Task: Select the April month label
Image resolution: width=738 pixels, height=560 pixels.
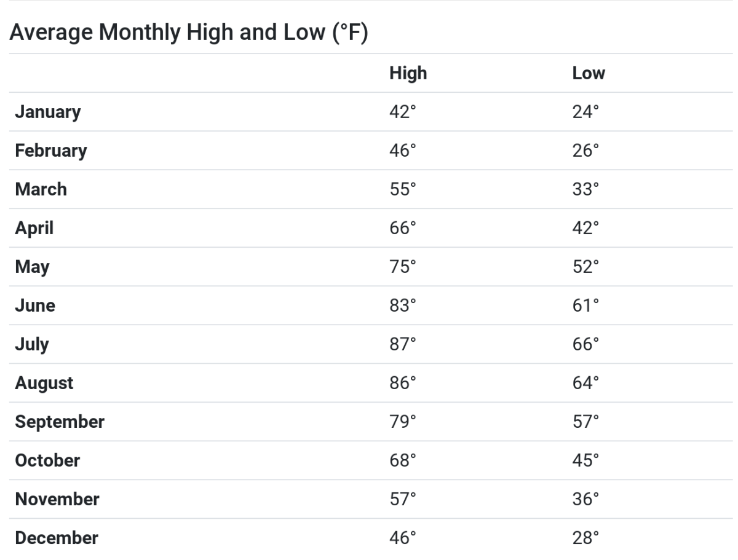Action: [34, 229]
